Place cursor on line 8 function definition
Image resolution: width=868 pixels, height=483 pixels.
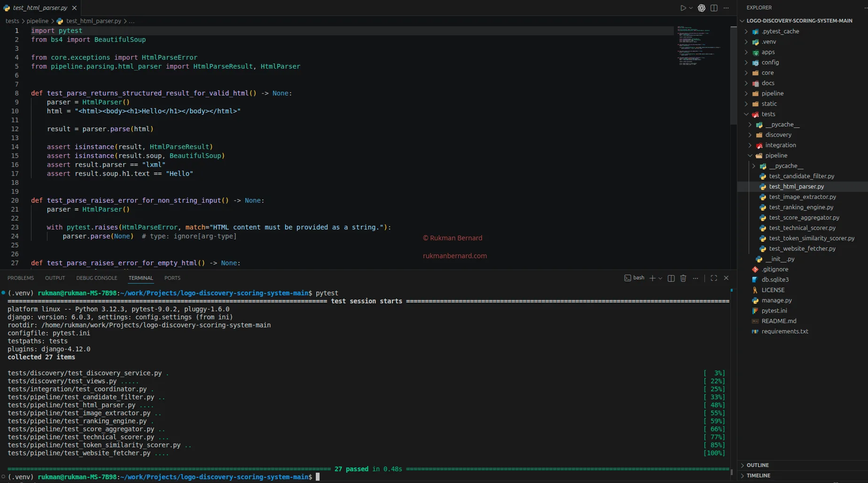pos(161,93)
